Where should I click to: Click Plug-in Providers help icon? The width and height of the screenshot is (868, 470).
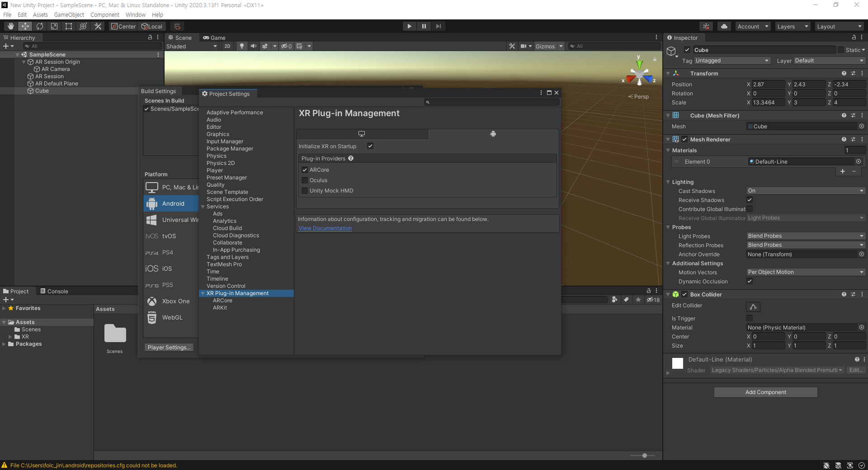pyautogui.click(x=351, y=158)
